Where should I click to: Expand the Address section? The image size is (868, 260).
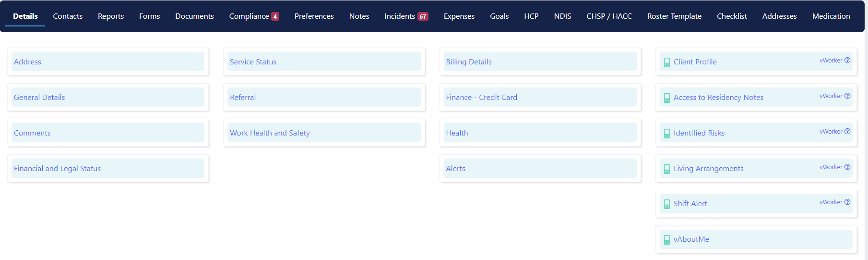(x=108, y=62)
